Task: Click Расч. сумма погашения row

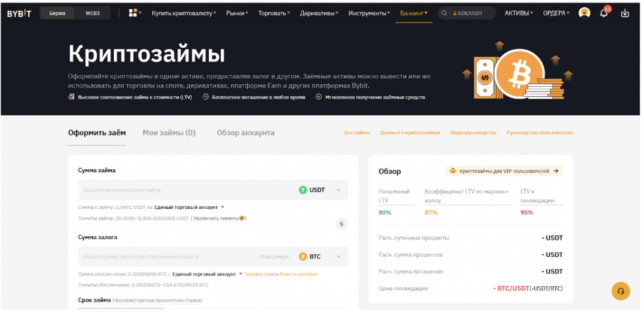Action: pyautogui.click(x=470, y=271)
